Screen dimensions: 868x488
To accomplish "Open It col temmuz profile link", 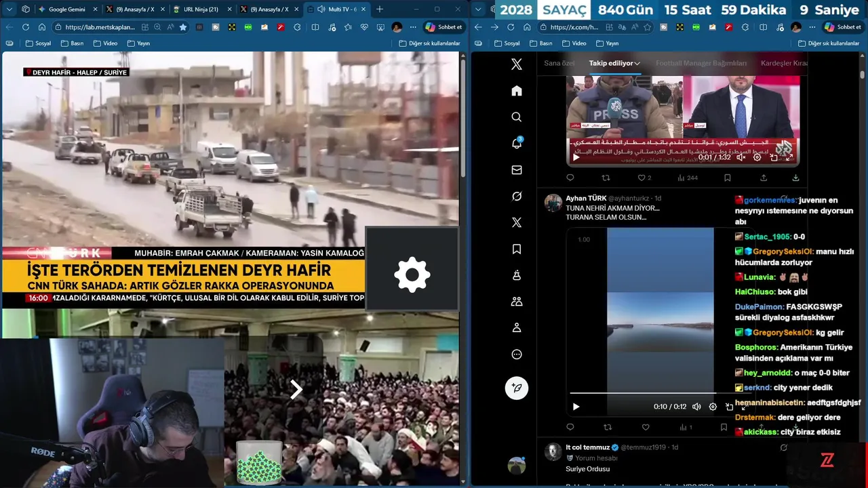I will 587,447.
